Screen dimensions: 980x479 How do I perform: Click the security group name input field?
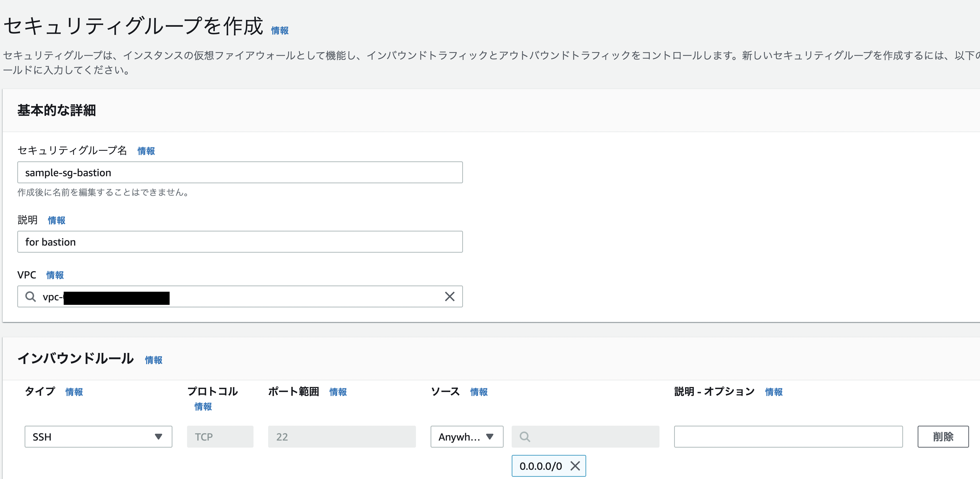pyautogui.click(x=240, y=173)
